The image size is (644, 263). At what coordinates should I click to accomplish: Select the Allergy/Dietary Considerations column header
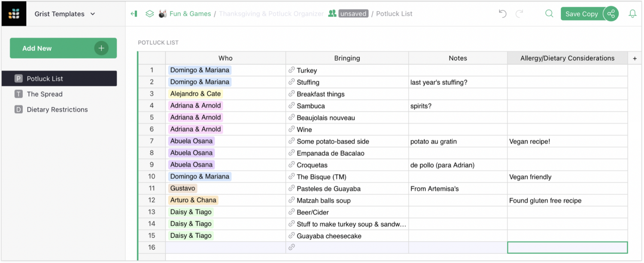point(567,58)
